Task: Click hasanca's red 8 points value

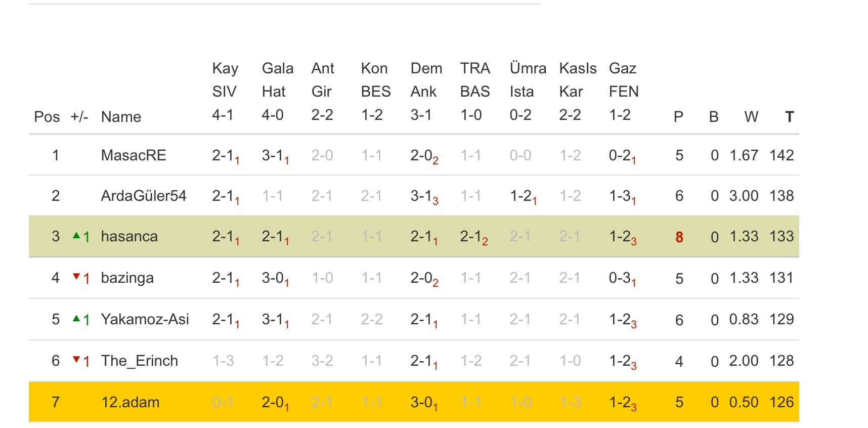Action: point(679,237)
